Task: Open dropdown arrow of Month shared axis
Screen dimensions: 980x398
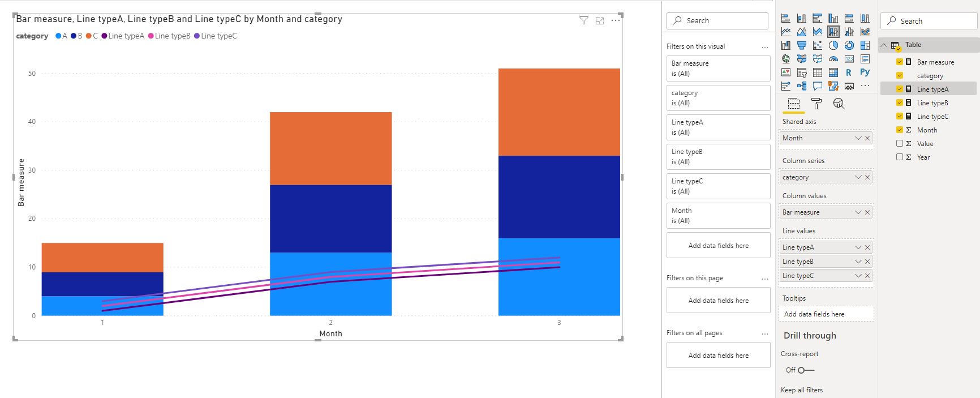Action: coord(858,138)
